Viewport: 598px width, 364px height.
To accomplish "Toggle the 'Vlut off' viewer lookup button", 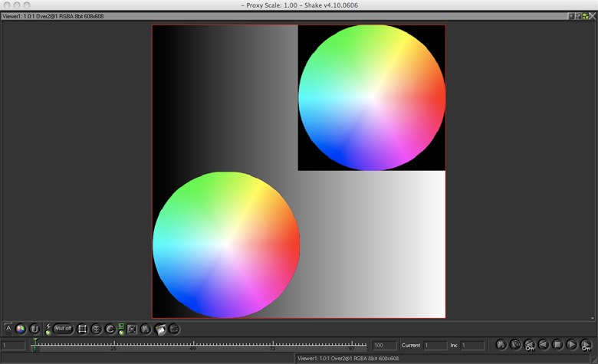I will pos(64,329).
